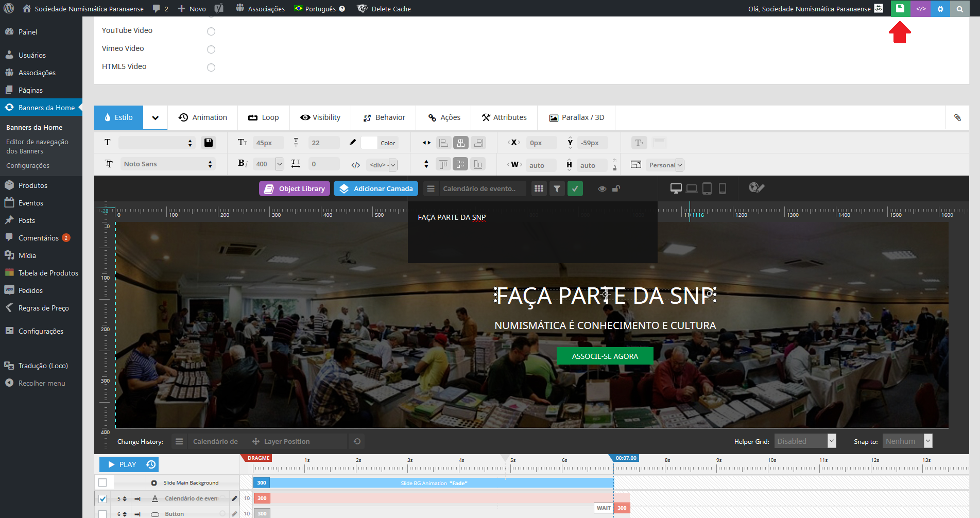Open Snap to Nenhum dropdown
Screen dimensions: 980x518
click(907, 441)
